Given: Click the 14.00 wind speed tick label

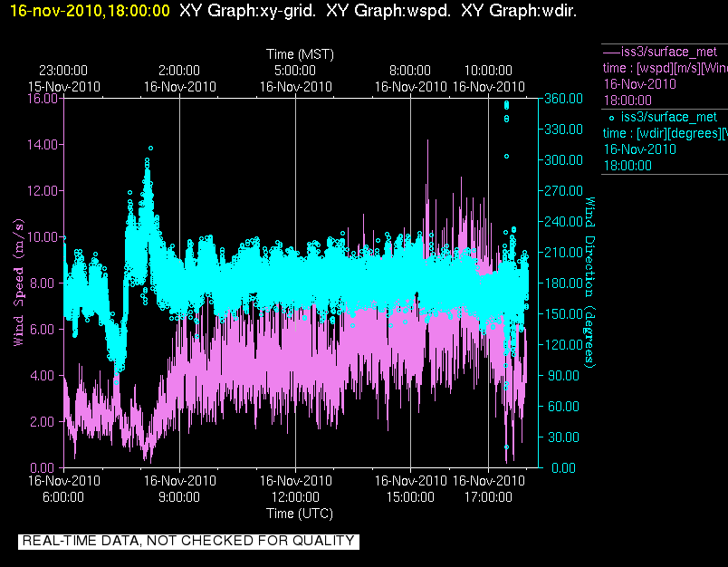Looking at the screenshot, I should click(x=43, y=144).
